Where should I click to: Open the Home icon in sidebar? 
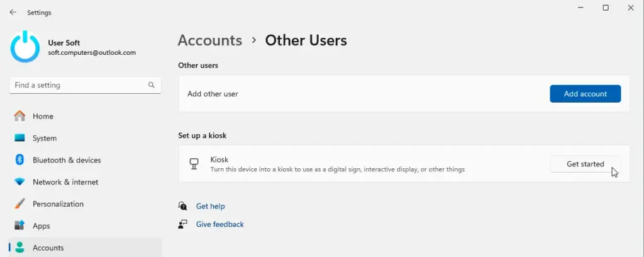[x=19, y=117]
